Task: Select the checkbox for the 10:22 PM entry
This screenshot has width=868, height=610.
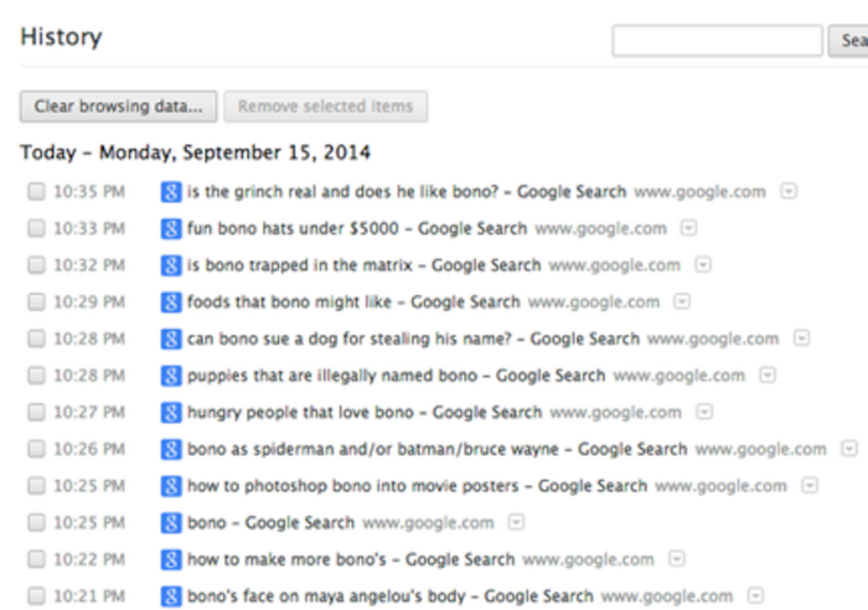Action: [x=36, y=559]
